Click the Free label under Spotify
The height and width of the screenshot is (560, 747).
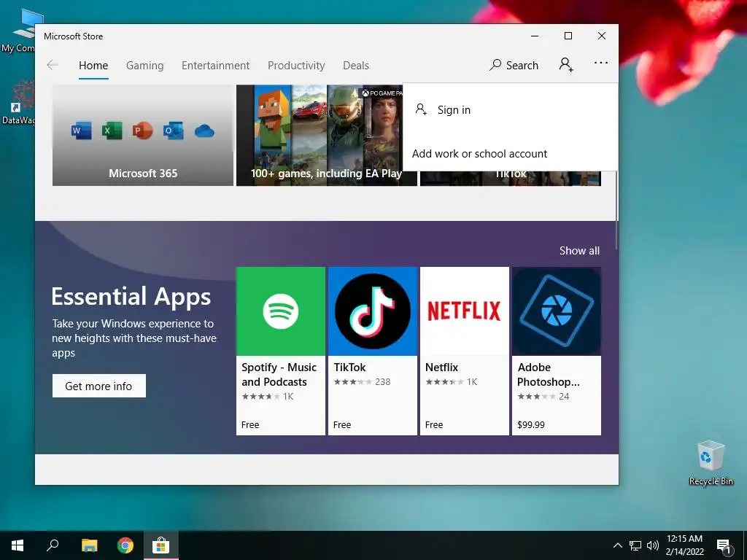(250, 425)
